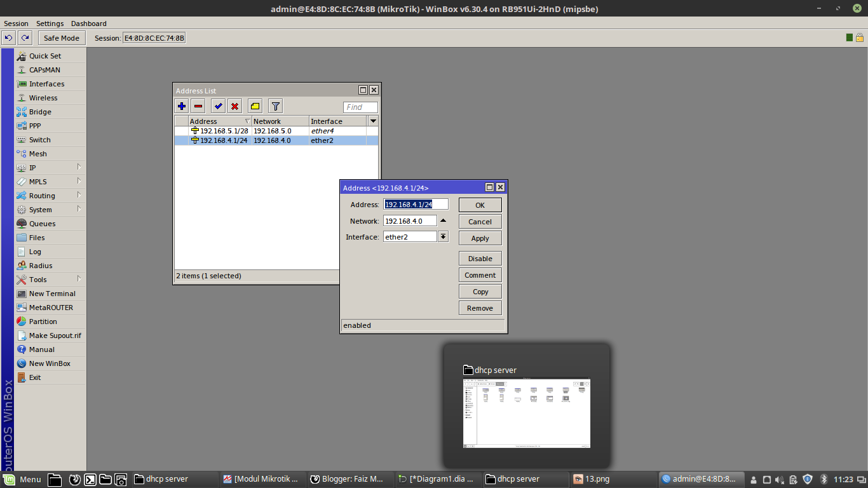The width and height of the screenshot is (868, 488).
Task: Collapse Network field with up arrow
Action: (x=444, y=221)
